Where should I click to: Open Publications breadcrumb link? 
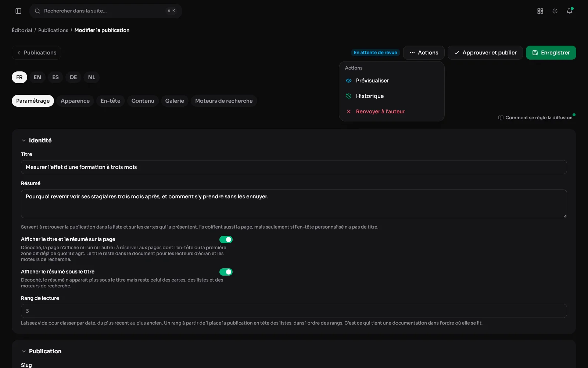click(53, 30)
